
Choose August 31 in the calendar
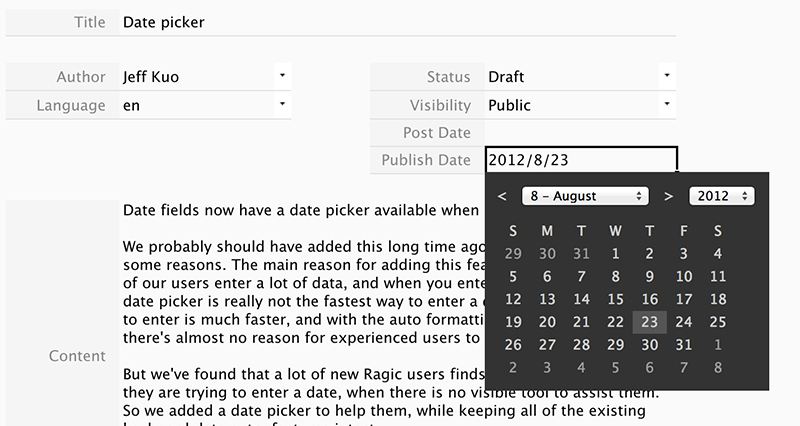[684, 345]
